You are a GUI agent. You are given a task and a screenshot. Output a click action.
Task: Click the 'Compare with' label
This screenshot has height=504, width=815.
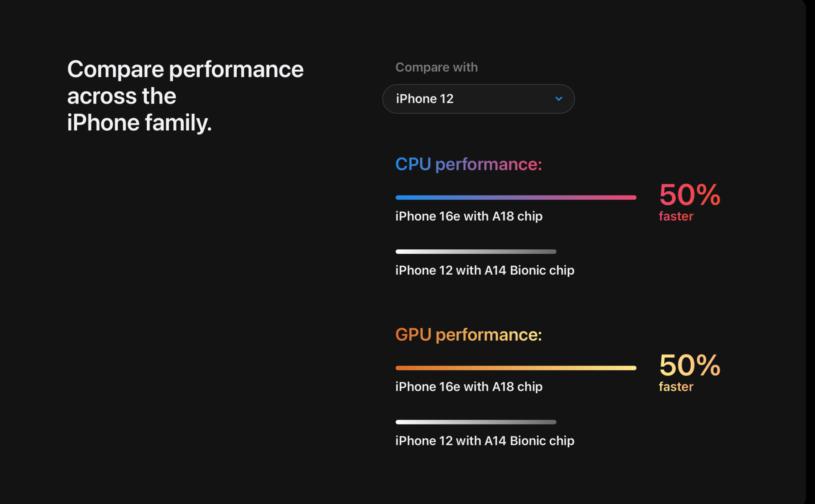436,67
